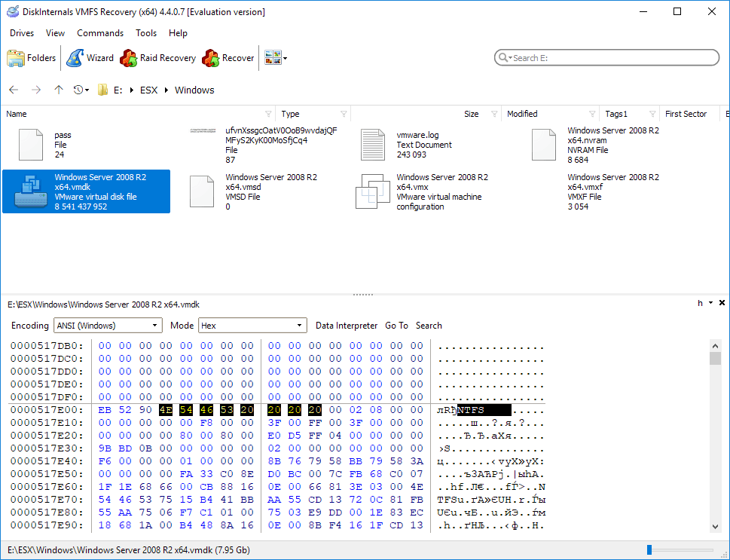The width and height of the screenshot is (730, 560).
Task: Click the Type column filter icon
Action: pyautogui.click(x=344, y=114)
